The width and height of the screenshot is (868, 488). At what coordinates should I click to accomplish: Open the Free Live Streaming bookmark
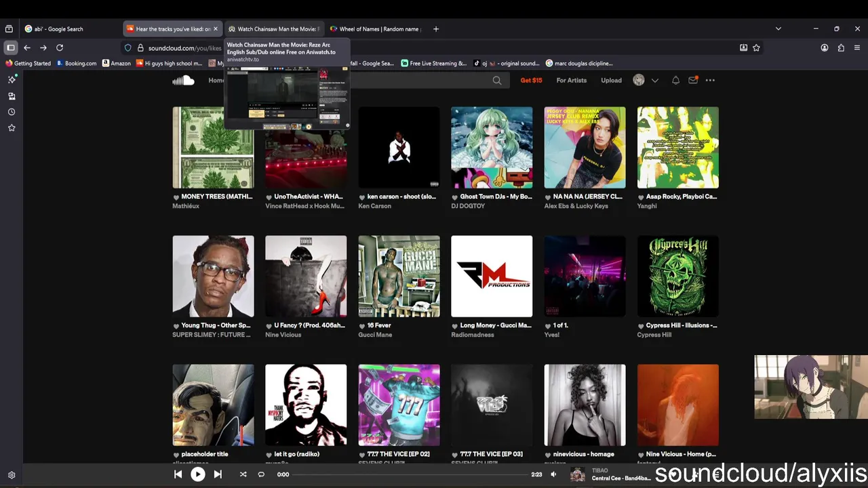(x=433, y=64)
